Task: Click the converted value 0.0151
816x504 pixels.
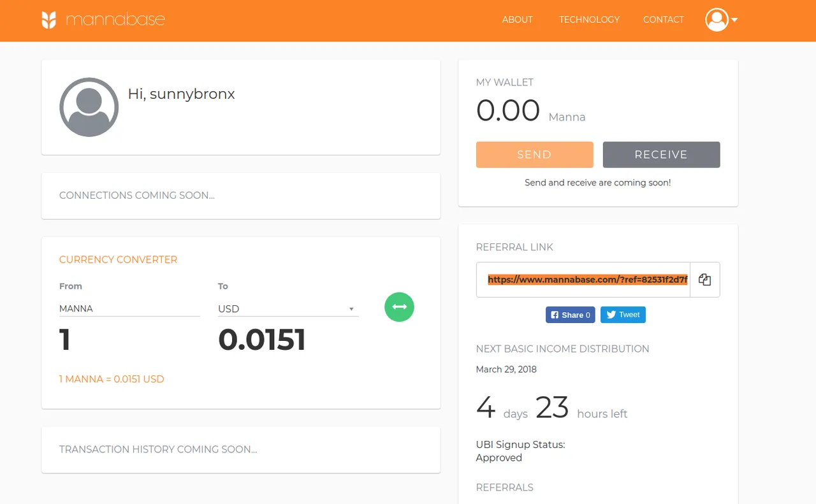Action: pyautogui.click(x=262, y=340)
